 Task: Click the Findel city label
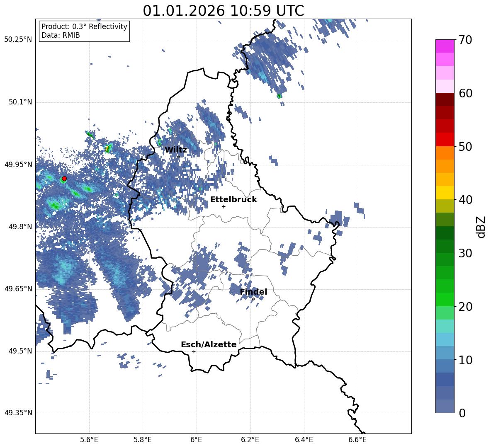[253, 292]
